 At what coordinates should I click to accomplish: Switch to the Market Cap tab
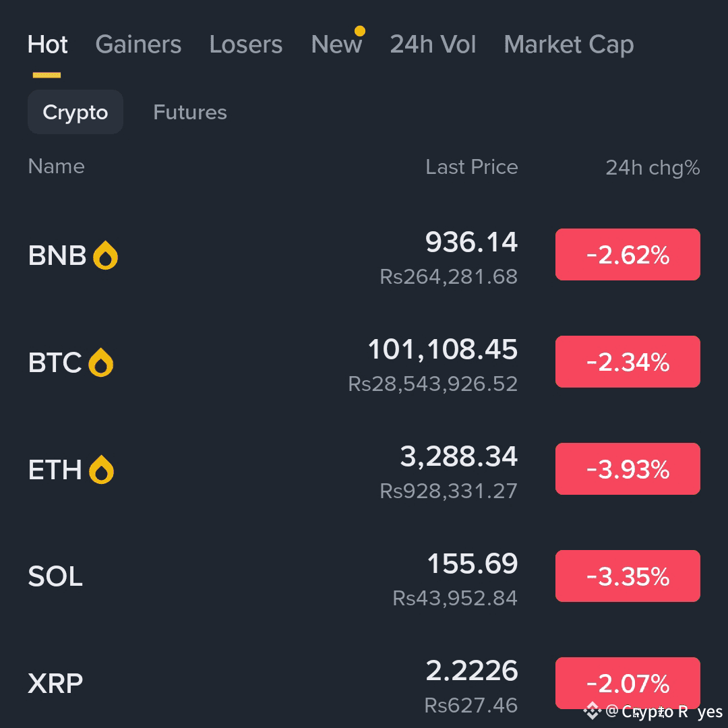tap(568, 44)
